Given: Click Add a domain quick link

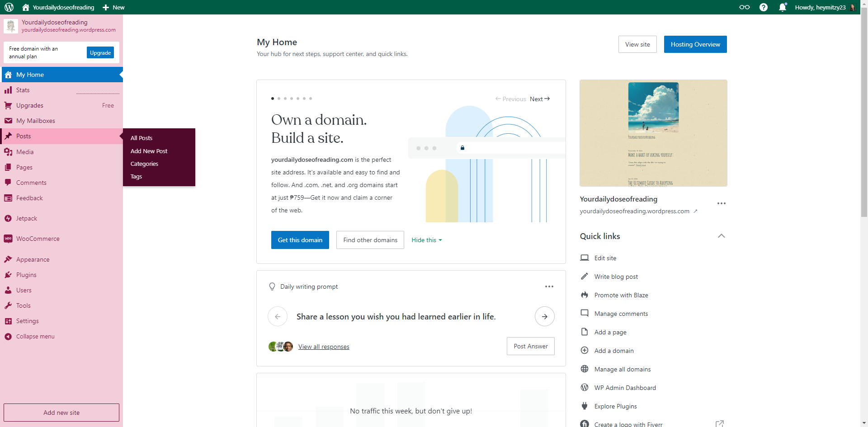Looking at the screenshot, I should point(614,351).
